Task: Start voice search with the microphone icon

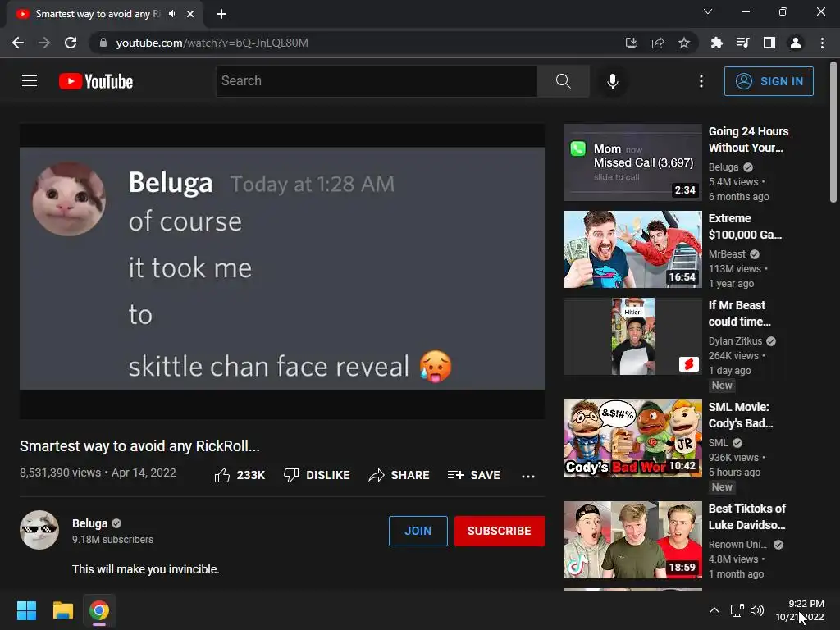Action: click(612, 81)
